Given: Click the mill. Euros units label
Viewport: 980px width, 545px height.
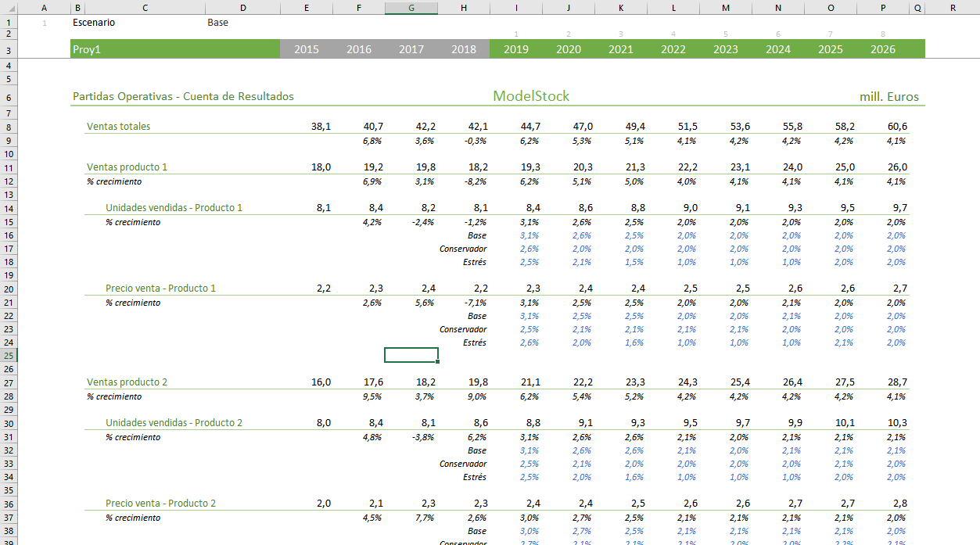Looking at the screenshot, I should point(889,97).
